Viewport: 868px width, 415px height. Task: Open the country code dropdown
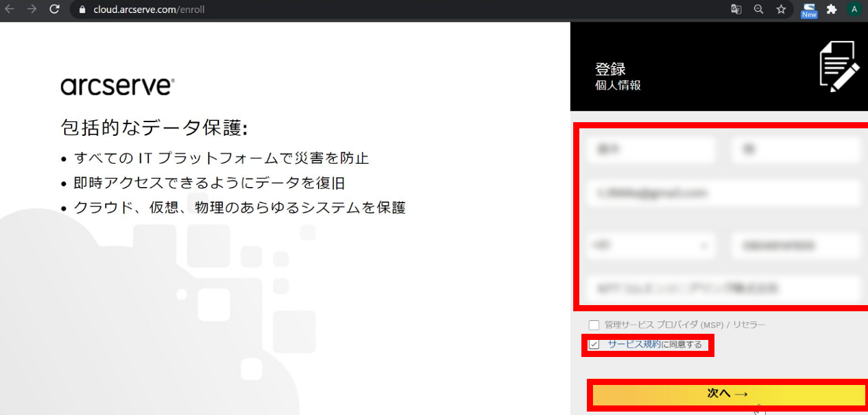coord(651,246)
